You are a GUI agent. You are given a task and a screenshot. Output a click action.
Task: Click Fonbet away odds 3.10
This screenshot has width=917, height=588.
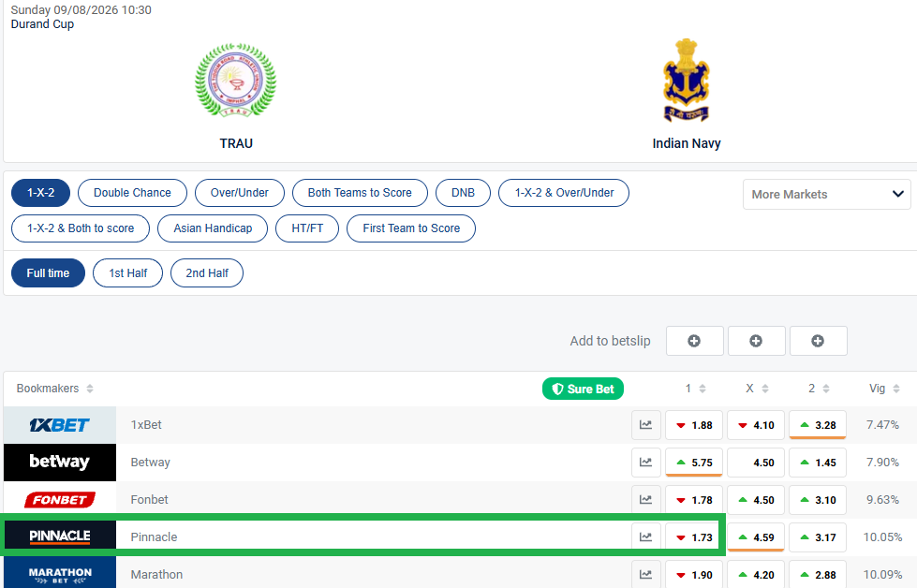point(818,500)
